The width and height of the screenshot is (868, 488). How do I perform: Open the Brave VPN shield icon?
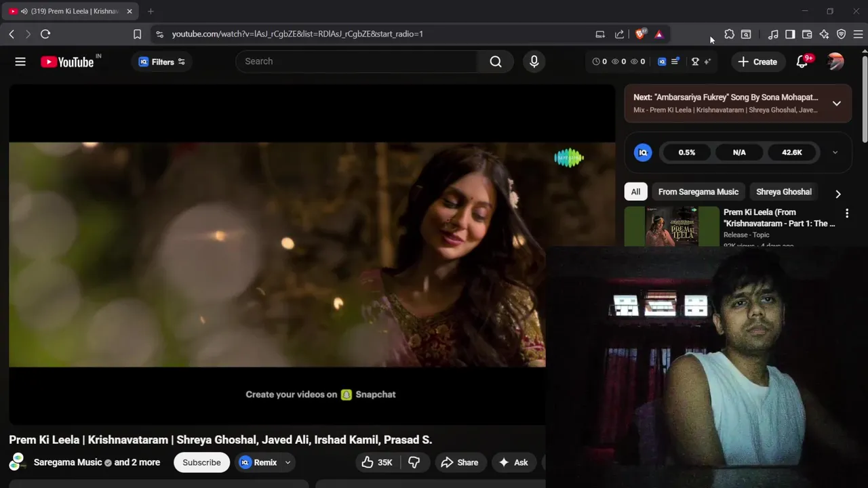[x=842, y=34]
